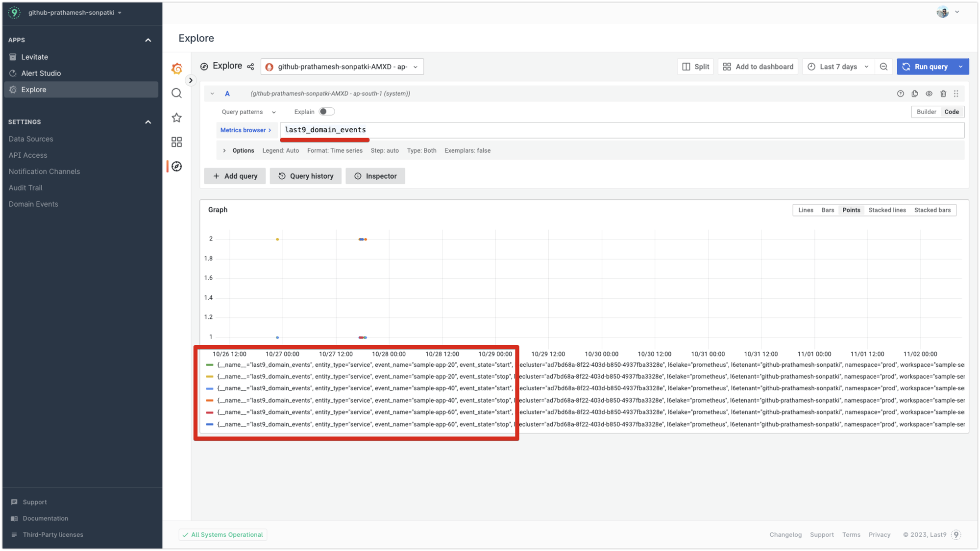This screenshot has width=980, height=551.
Task: Switch query editor to Builder mode
Action: 926,112
